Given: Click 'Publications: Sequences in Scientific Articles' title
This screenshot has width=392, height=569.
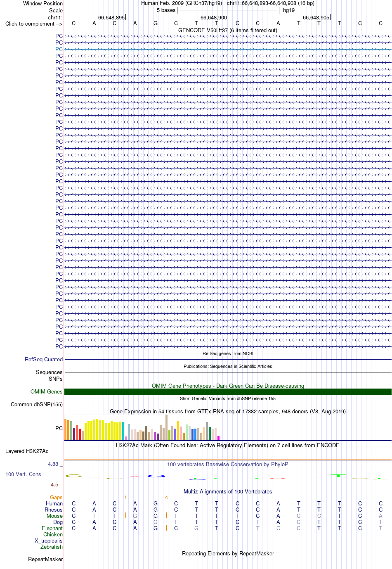Looking at the screenshot, I should pyautogui.click(x=228, y=367).
